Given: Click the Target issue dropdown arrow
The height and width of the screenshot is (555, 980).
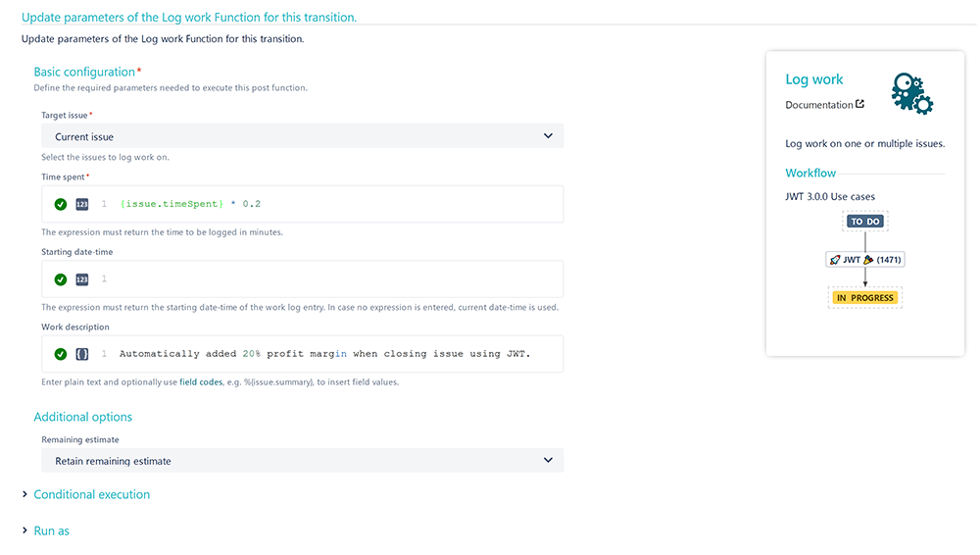Looking at the screenshot, I should tap(548, 135).
